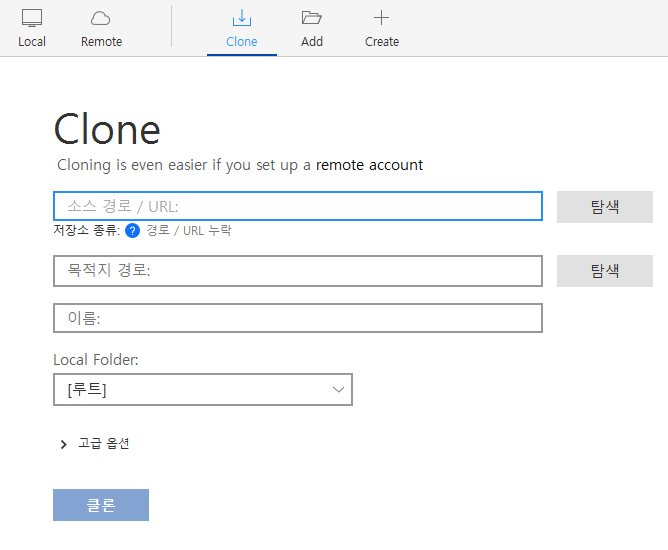Click the blue help icon next to 저장소 종류
Screen dimensions: 668x550
tap(132, 230)
